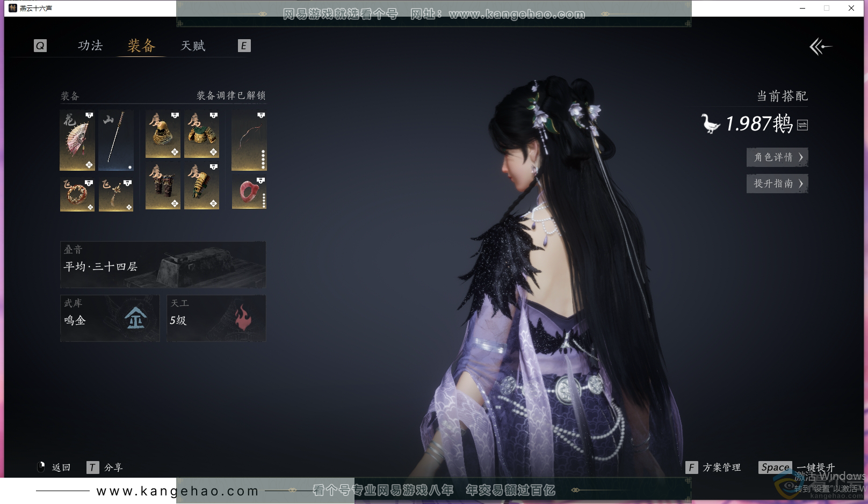Select the pendant accessory slot
The image size is (868, 504).
pos(116,194)
